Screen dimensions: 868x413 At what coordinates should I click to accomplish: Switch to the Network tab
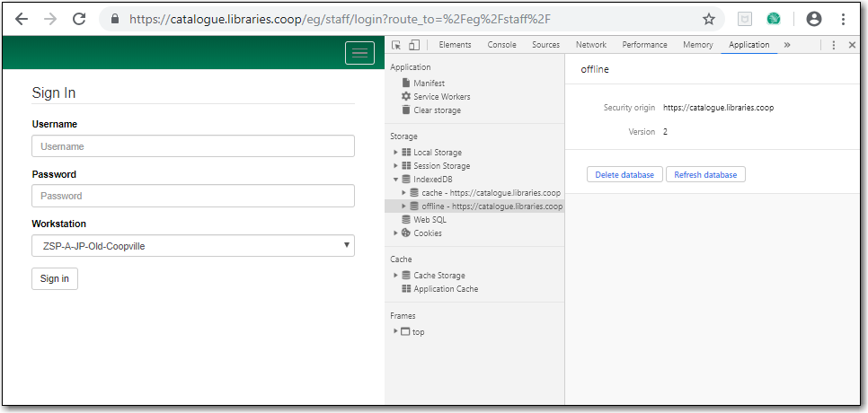590,45
